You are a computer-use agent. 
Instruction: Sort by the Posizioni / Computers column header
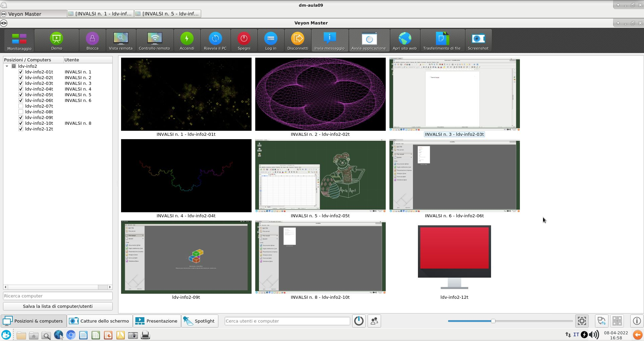pos(33,60)
